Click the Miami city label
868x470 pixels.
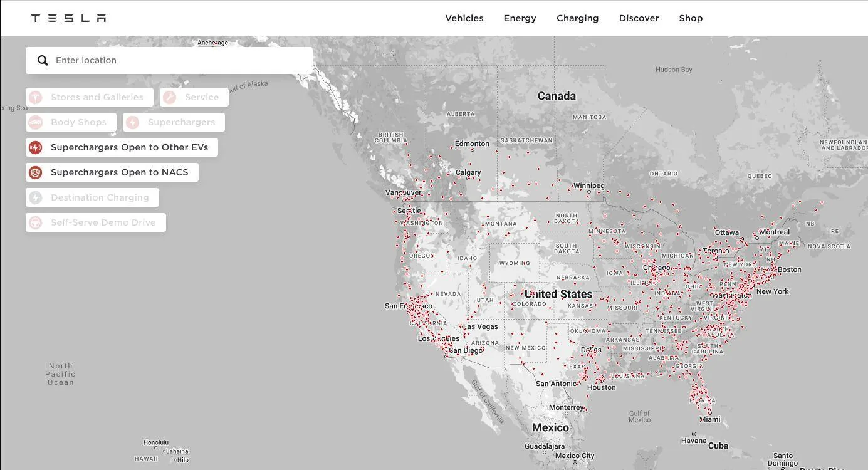point(710,419)
